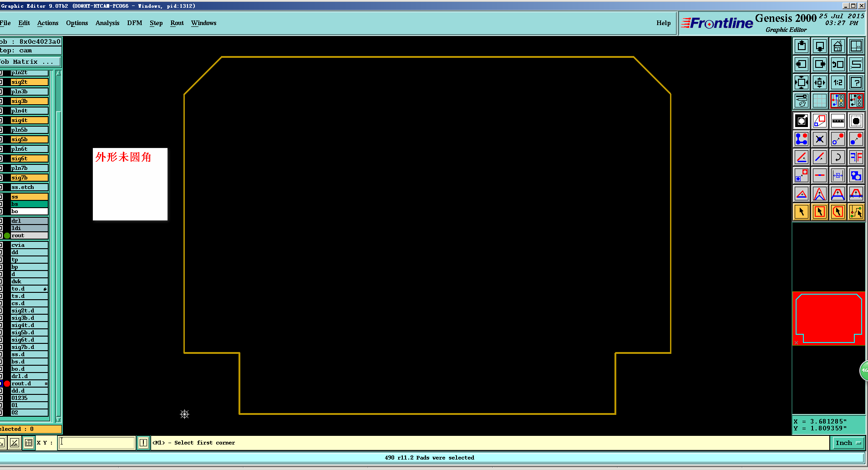Open the Analysis menu
This screenshot has height=470, width=868.
pos(107,23)
